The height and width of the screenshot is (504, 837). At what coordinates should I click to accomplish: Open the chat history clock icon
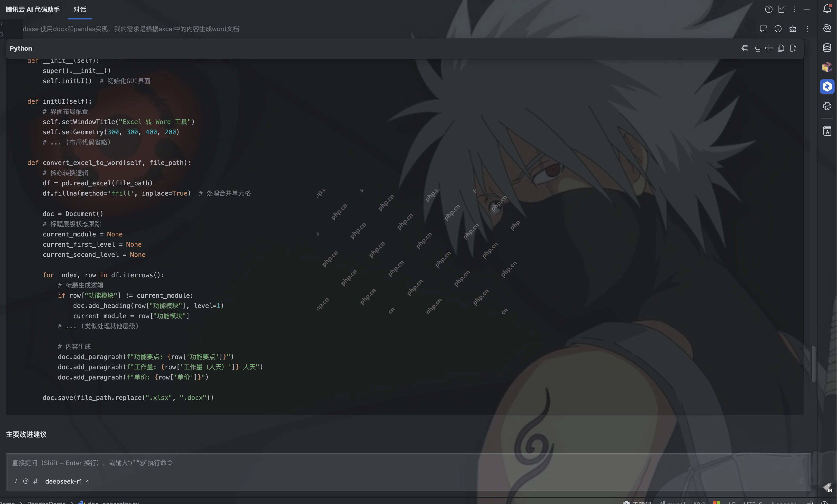[x=778, y=29]
